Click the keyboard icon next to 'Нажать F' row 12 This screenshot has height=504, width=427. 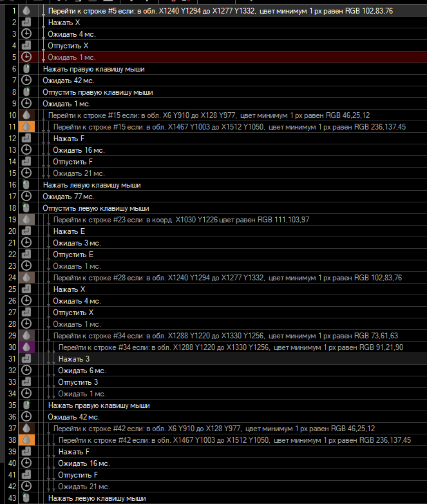tap(26, 139)
